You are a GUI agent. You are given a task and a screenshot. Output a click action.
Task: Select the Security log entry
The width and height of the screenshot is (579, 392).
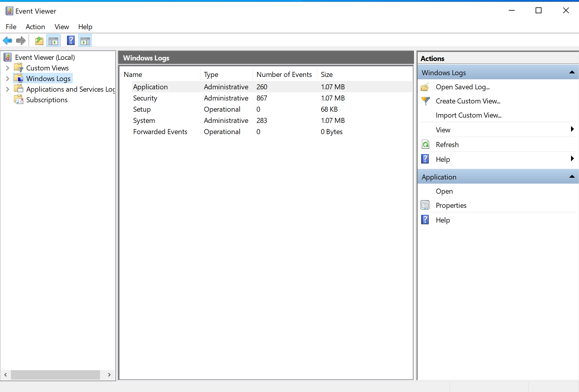pyautogui.click(x=145, y=98)
